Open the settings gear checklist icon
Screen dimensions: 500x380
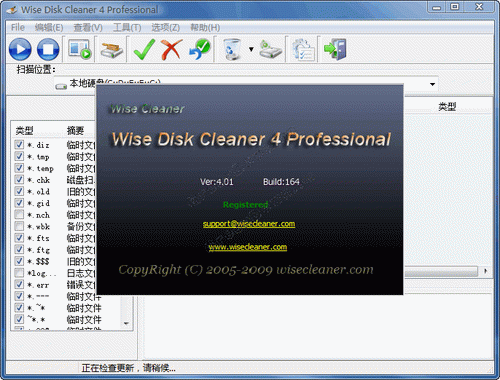[x=303, y=49]
